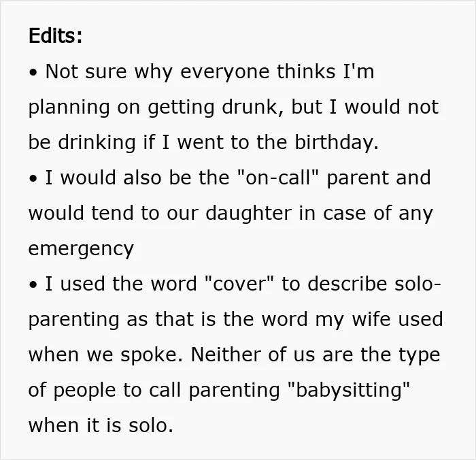The height and width of the screenshot is (460, 476).
Task: Click the quoted phrase "on-call"
Action: pyautogui.click(x=276, y=177)
